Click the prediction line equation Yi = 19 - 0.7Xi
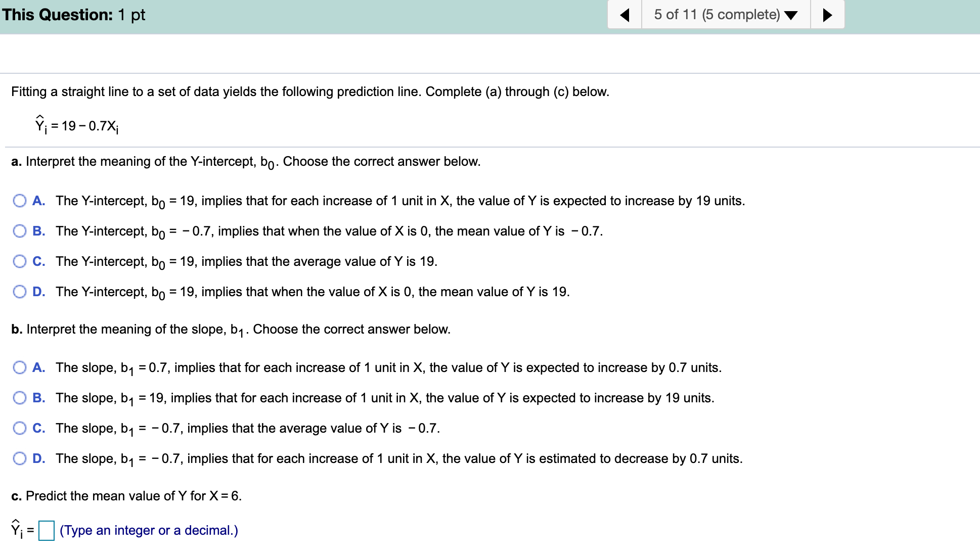980x560 pixels. 76,124
